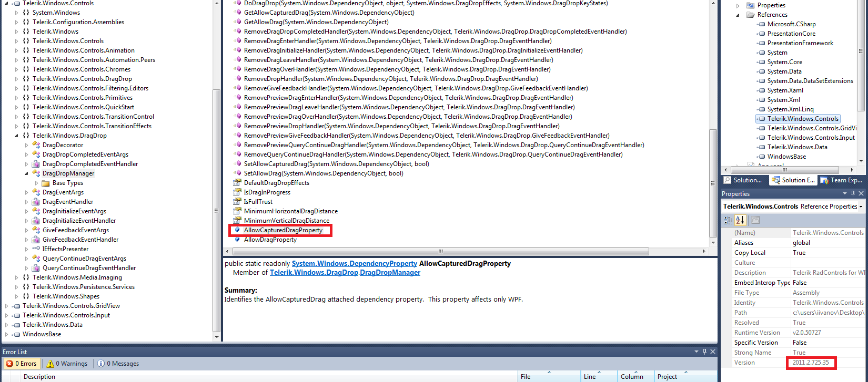Expand Telerik.Windows.Data assembly in Object Browser tree

pos(7,325)
